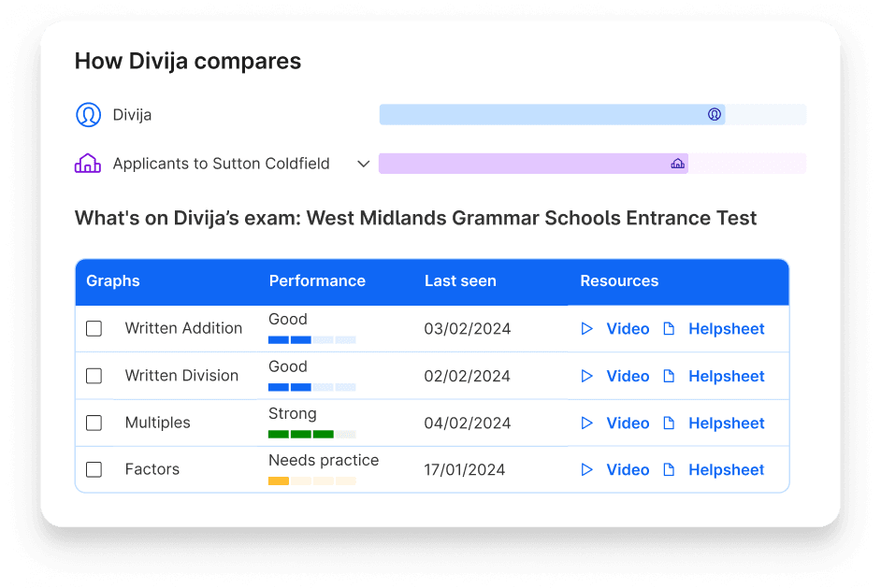Screen dimensions: 881x588
Task: Click the Performance column header
Action: tap(317, 280)
